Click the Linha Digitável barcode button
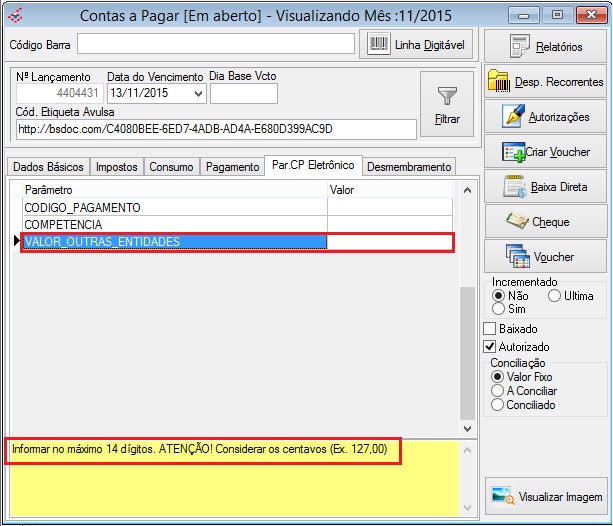The image size is (613, 526). [417, 44]
